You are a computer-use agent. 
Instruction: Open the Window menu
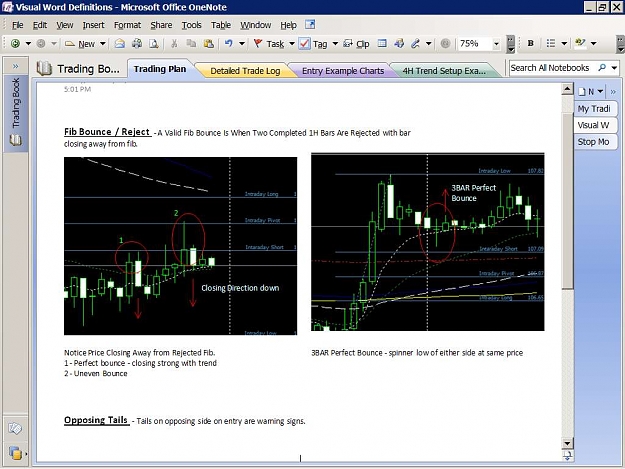click(x=256, y=25)
